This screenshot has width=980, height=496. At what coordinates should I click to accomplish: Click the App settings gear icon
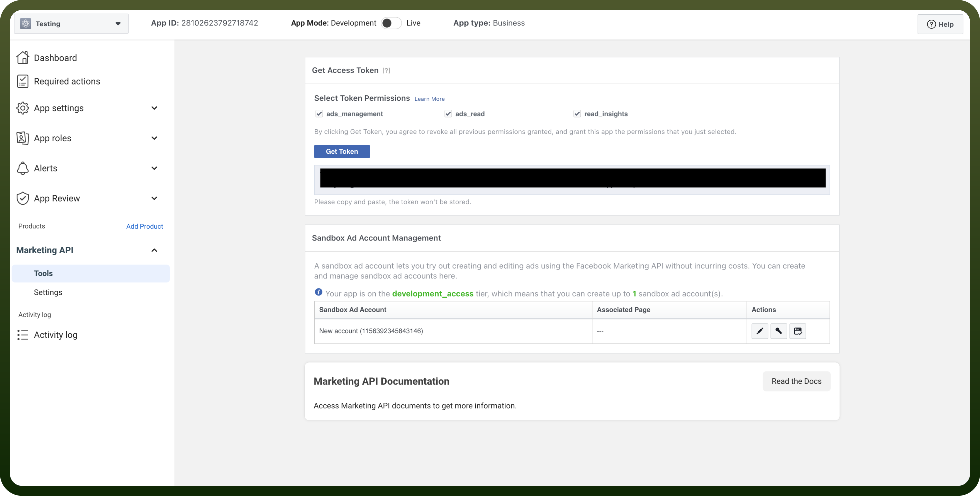(22, 108)
